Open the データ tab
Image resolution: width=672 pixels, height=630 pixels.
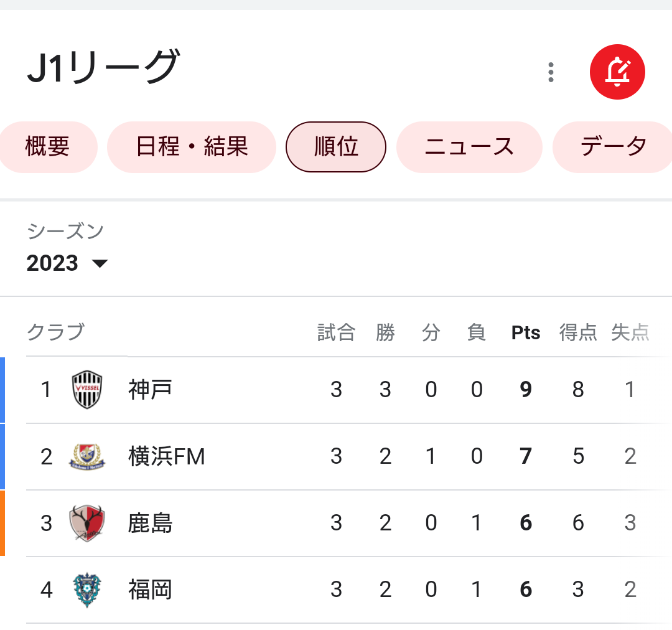point(613,147)
